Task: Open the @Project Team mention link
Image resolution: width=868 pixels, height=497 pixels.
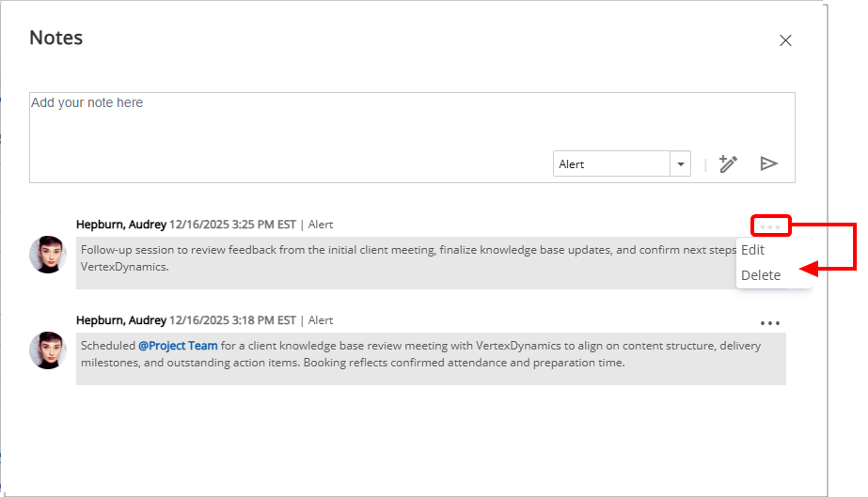Action: [x=178, y=346]
